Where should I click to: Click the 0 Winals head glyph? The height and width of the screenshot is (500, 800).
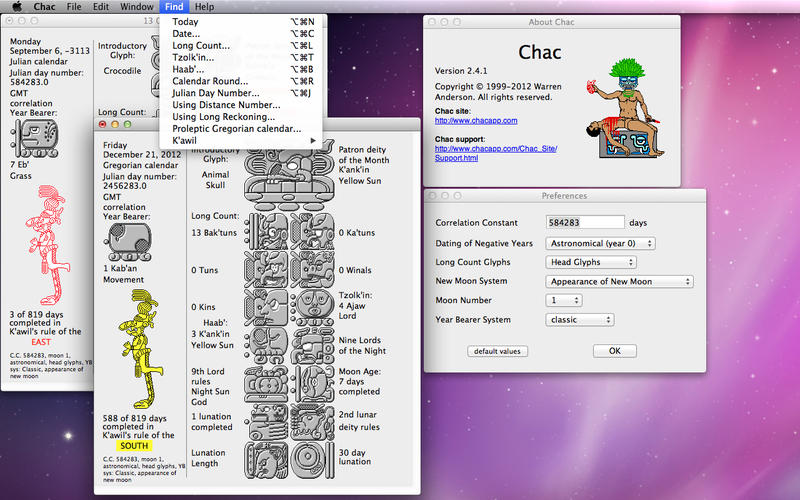(x=313, y=269)
